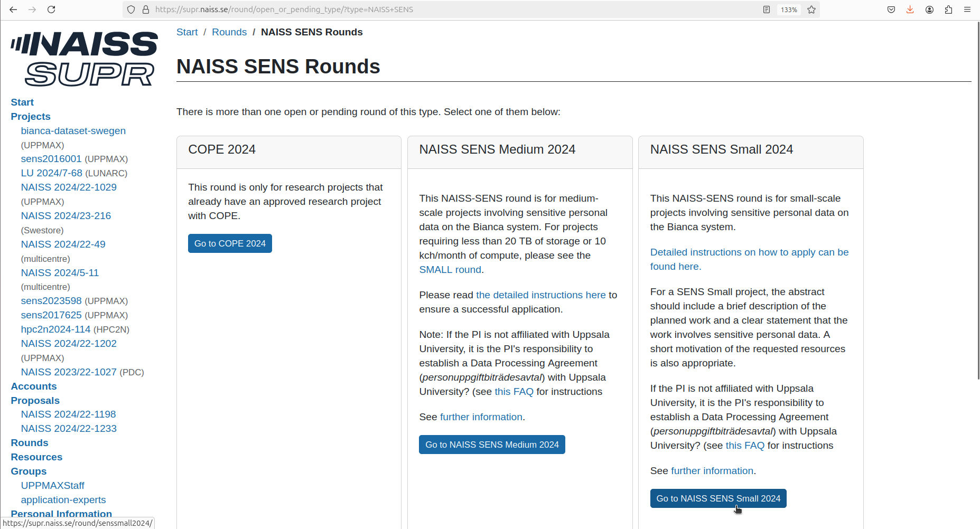Open the tracking protection shield icon
This screenshot has height=529, width=980.
point(130,9)
